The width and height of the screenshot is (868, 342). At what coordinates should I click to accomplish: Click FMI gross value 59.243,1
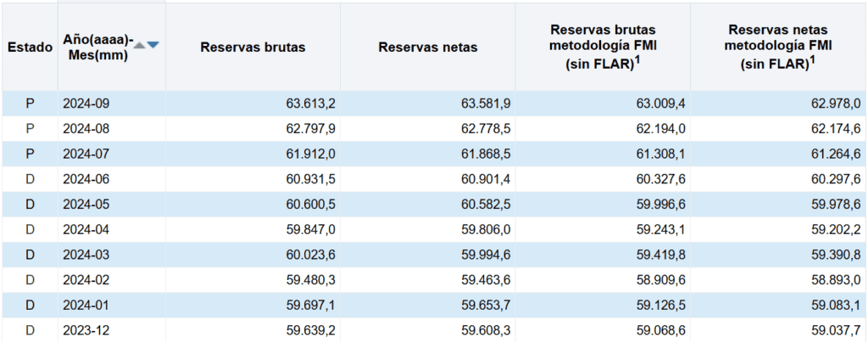(x=661, y=229)
